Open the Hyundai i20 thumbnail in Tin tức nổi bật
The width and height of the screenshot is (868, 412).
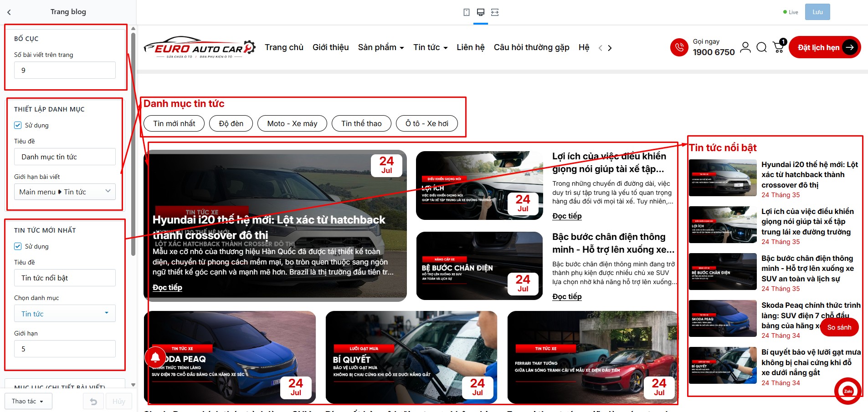(x=723, y=178)
